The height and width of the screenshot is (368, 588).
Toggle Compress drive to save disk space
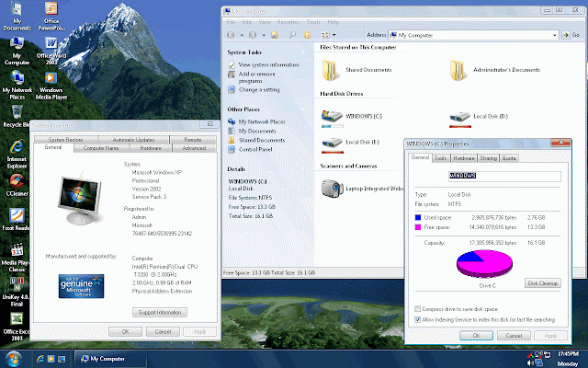417,309
